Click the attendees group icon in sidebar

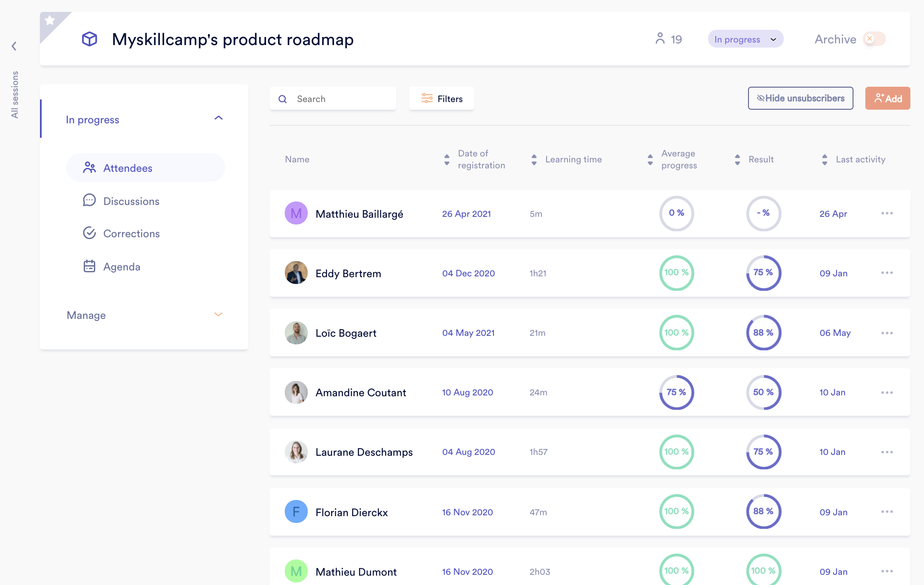point(89,168)
